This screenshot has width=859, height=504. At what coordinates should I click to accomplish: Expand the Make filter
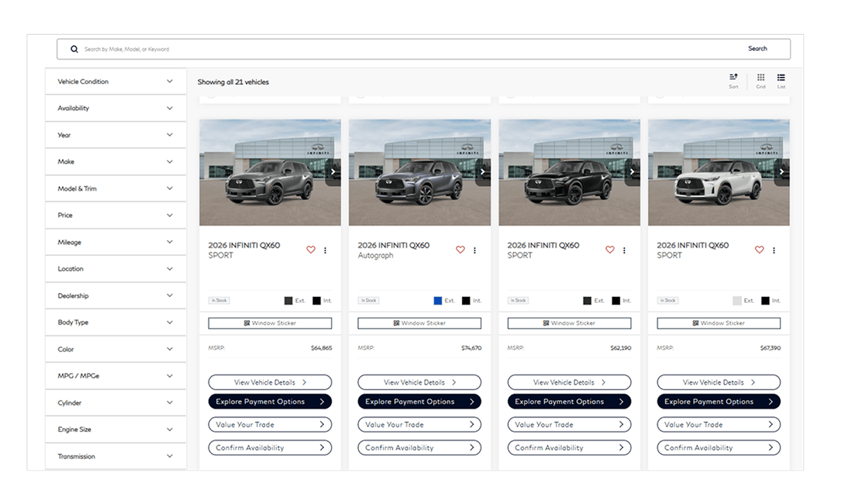click(x=116, y=162)
